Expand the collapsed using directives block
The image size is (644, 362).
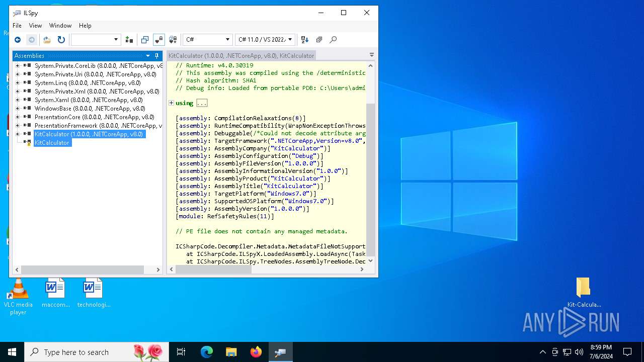tap(171, 103)
